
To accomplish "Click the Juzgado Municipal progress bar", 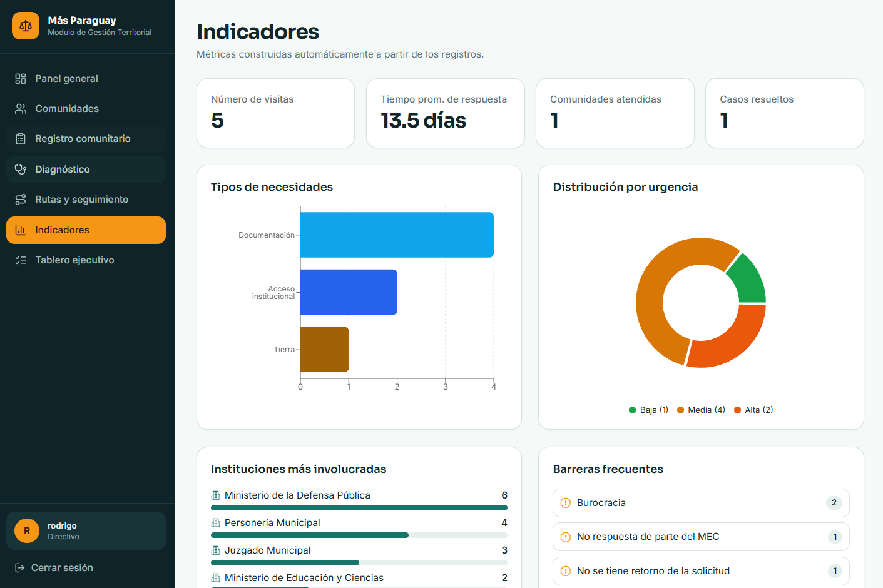I will click(x=359, y=563).
